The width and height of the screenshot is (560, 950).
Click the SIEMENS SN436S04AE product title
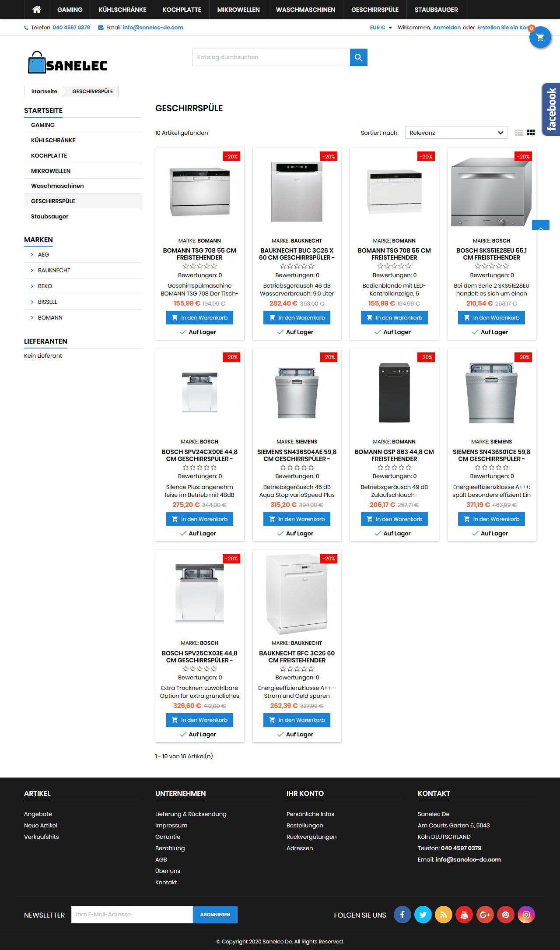tap(297, 455)
